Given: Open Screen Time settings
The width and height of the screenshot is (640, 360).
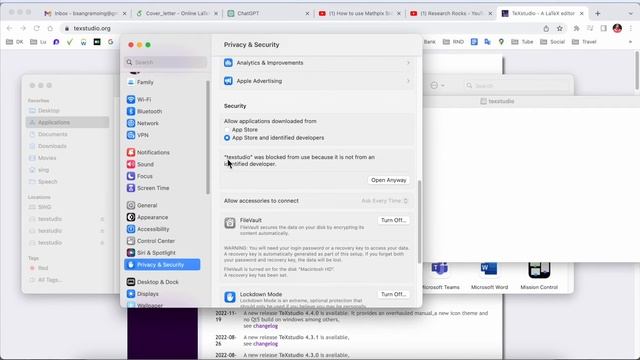Looking at the screenshot, I should coord(148,188).
